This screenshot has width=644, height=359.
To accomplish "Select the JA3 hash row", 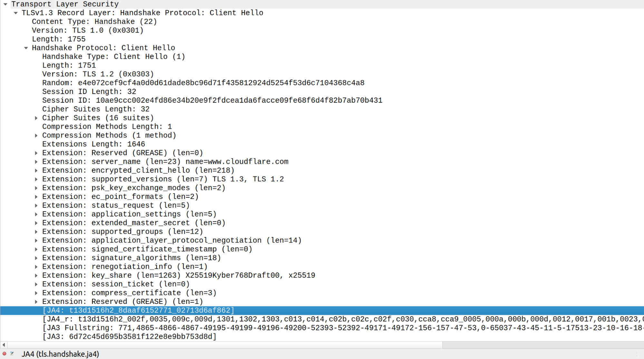I will 130,337.
